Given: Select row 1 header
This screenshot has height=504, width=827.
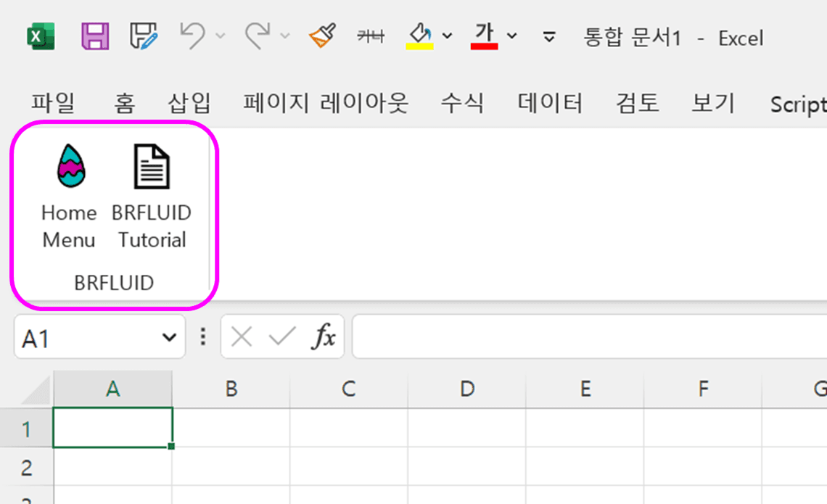Looking at the screenshot, I should 26,429.
